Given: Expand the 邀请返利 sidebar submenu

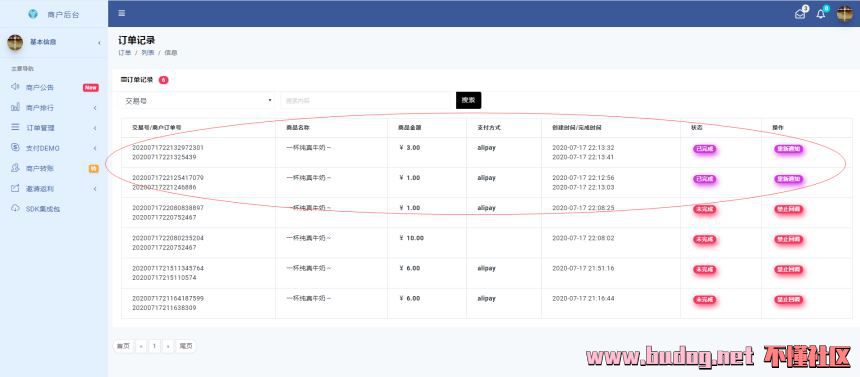Looking at the screenshot, I should pyautogui.click(x=54, y=188).
